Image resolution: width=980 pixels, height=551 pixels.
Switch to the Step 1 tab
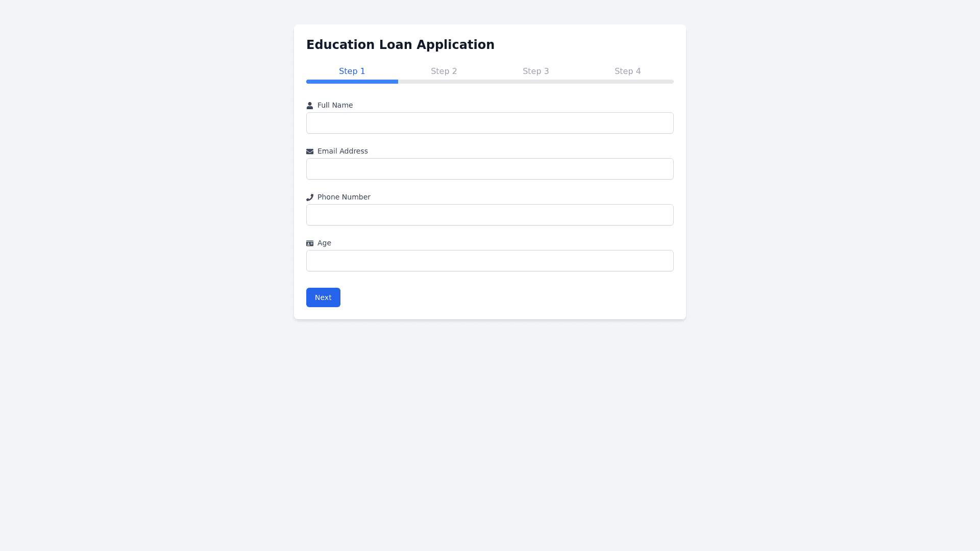coord(352,71)
